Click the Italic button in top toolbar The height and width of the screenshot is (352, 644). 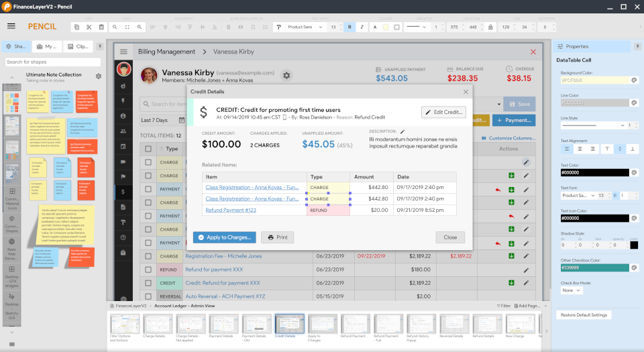[x=362, y=27]
